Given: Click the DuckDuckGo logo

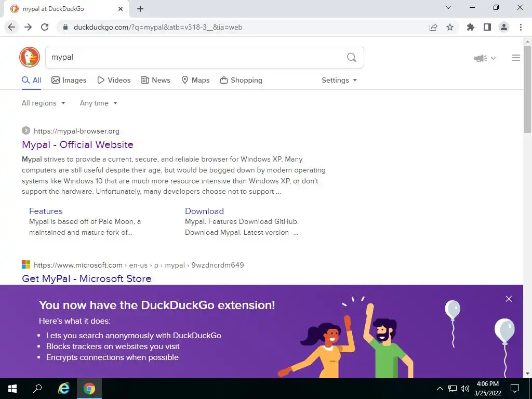Looking at the screenshot, I should pos(30,57).
